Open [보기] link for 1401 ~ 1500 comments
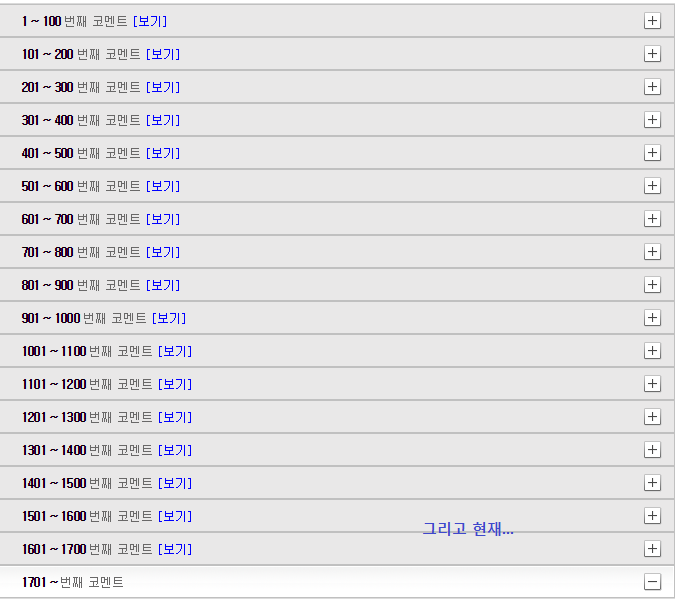 pyautogui.click(x=175, y=483)
